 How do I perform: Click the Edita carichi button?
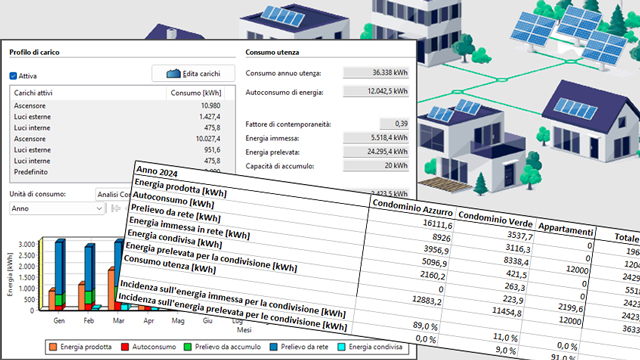coord(193,73)
